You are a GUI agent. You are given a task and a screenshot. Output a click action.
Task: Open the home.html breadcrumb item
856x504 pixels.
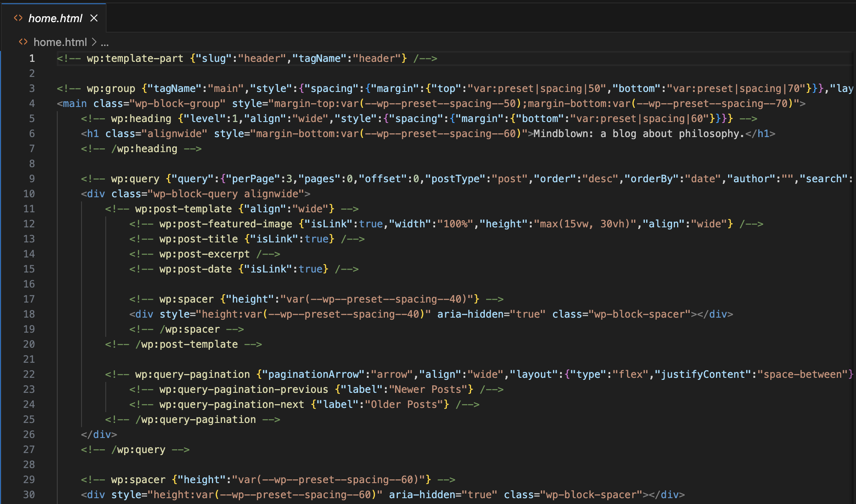point(60,42)
